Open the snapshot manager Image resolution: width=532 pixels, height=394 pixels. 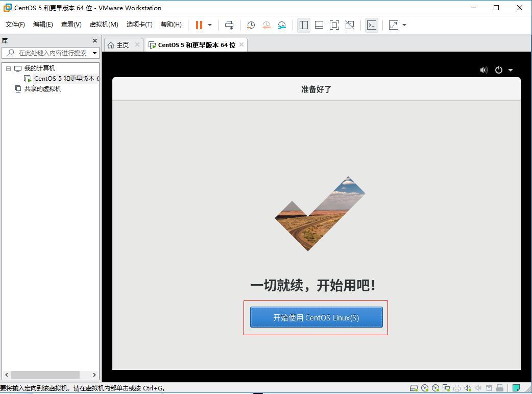coord(281,25)
